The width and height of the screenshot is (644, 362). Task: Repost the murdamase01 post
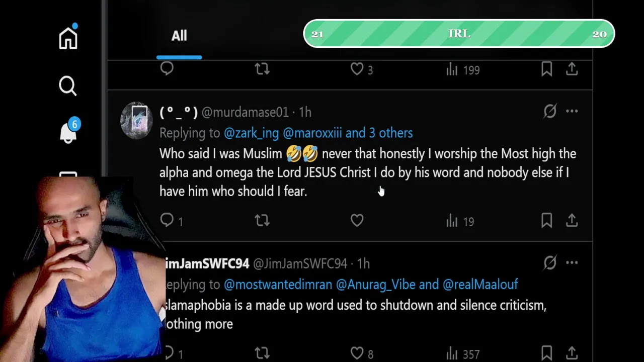point(262,220)
